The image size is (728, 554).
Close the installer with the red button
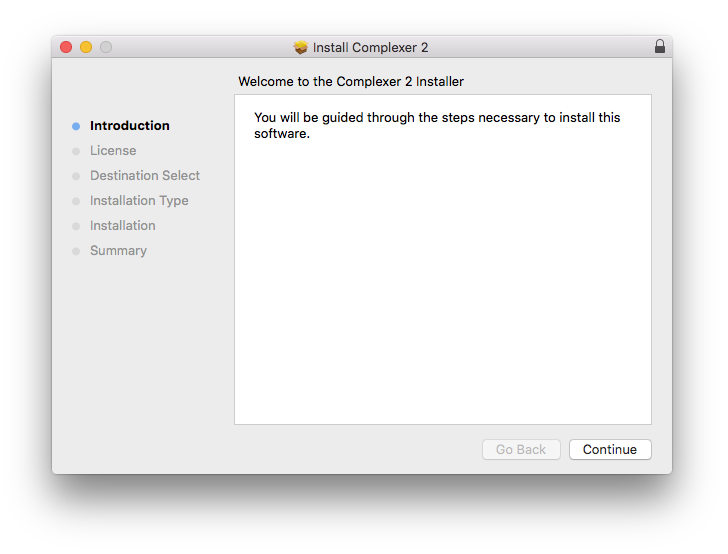[x=66, y=47]
